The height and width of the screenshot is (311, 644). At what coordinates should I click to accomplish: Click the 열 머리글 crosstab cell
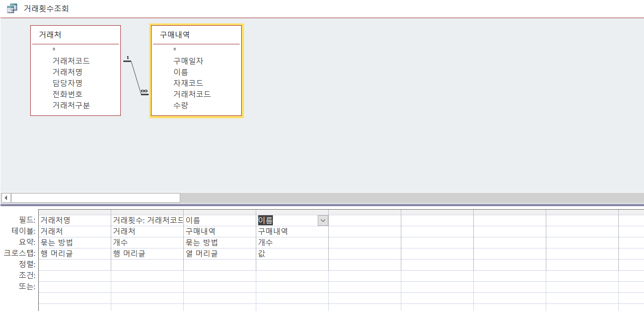(220, 254)
